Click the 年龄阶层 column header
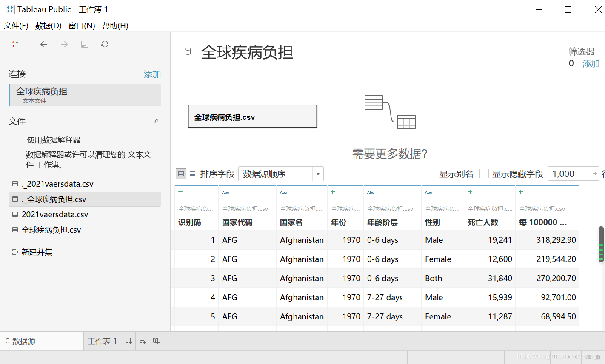Screen dimensions: 605x364 coord(382,222)
